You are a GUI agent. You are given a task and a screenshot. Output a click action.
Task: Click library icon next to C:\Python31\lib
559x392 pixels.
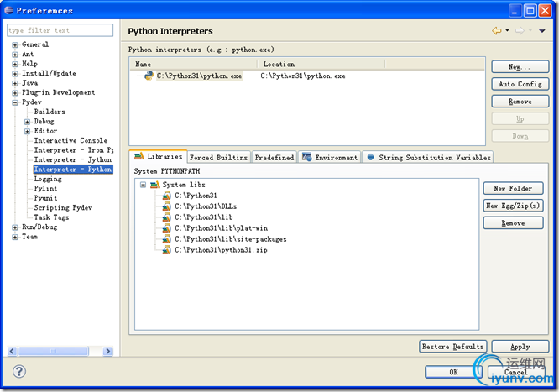click(166, 217)
